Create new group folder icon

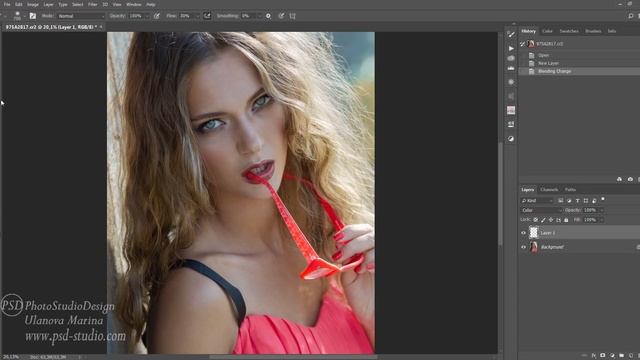621,356
